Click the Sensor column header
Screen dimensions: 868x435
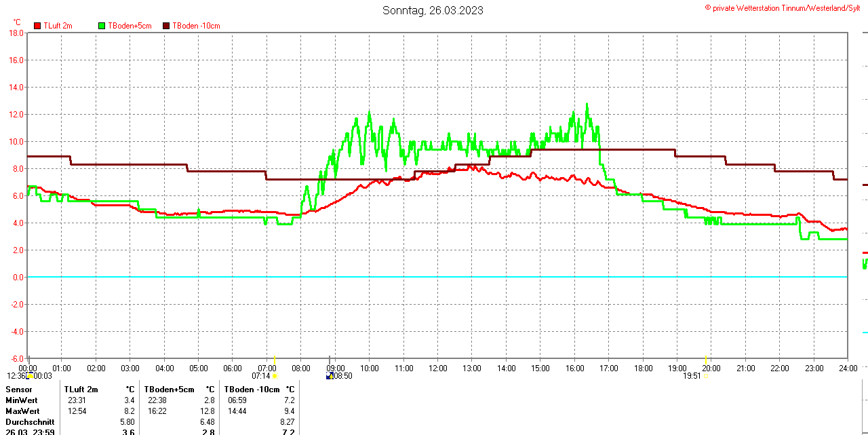[x=19, y=390]
